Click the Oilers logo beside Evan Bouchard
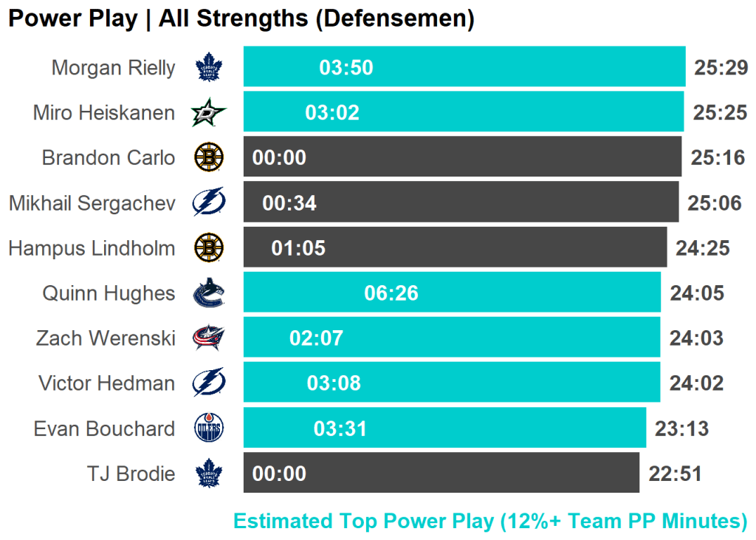Screen dimensions: 756x540 (x=209, y=428)
